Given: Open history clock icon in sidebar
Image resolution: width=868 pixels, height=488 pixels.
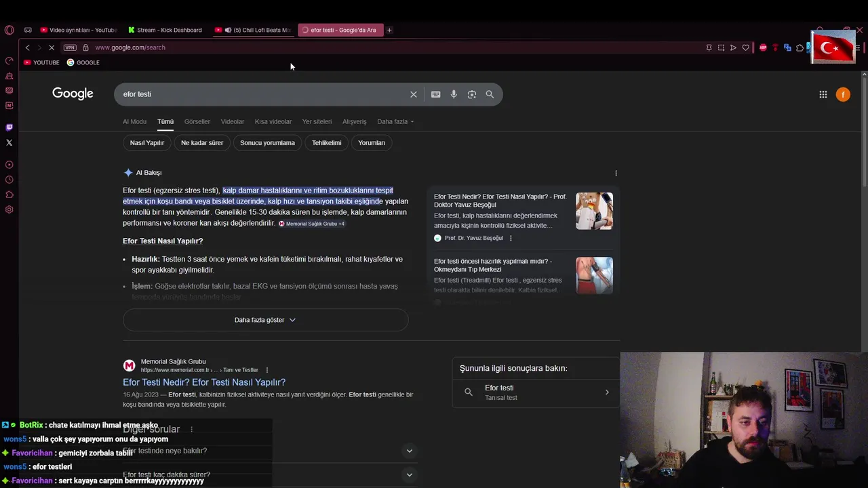Looking at the screenshot, I should coord(9,180).
